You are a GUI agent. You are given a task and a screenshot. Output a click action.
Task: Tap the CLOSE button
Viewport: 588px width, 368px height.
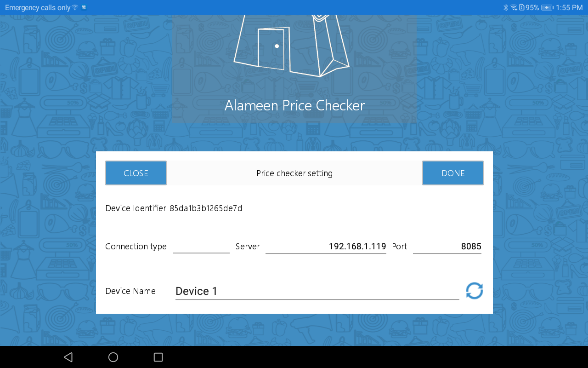pos(136,173)
